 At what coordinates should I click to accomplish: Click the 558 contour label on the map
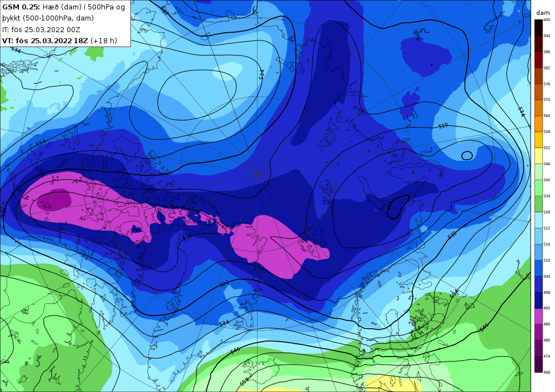click(244, 382)
